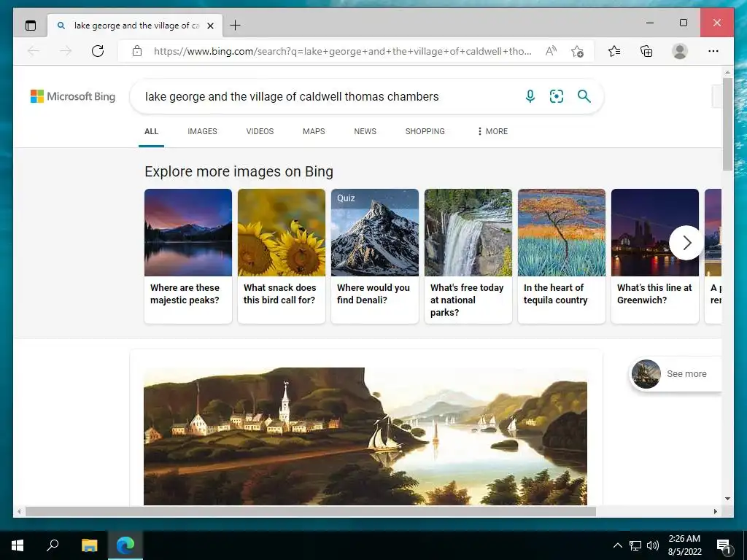Viewport: 747px width, 560px height.
Task: Close the lake george search tab
Action: coord(210,26)
